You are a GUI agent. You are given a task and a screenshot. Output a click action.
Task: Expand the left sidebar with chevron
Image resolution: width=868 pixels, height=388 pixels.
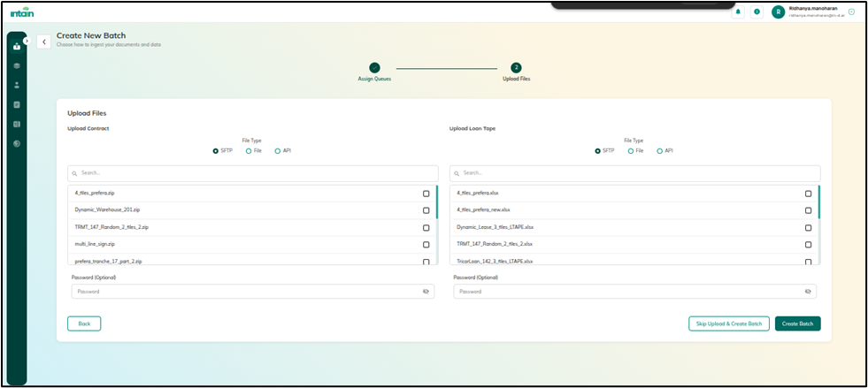(27, 41)
